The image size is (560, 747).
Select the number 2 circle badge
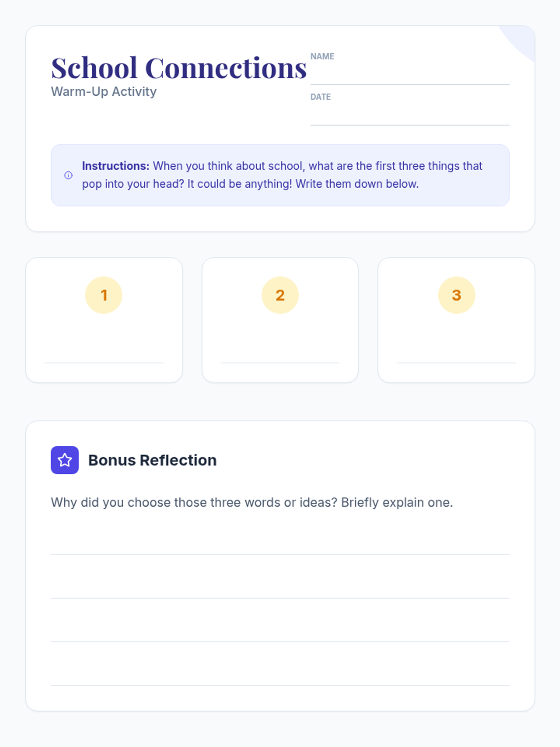coord(280,295)
